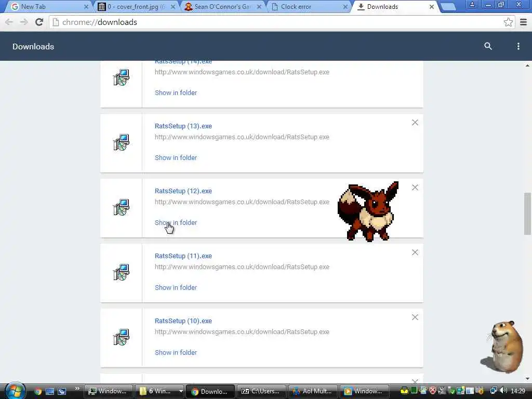The width and height of the screenshot is (532, 399).
Task: Switch to the cover_front.jpg tab
Action: pyautogui.click(x=134, y=7)
